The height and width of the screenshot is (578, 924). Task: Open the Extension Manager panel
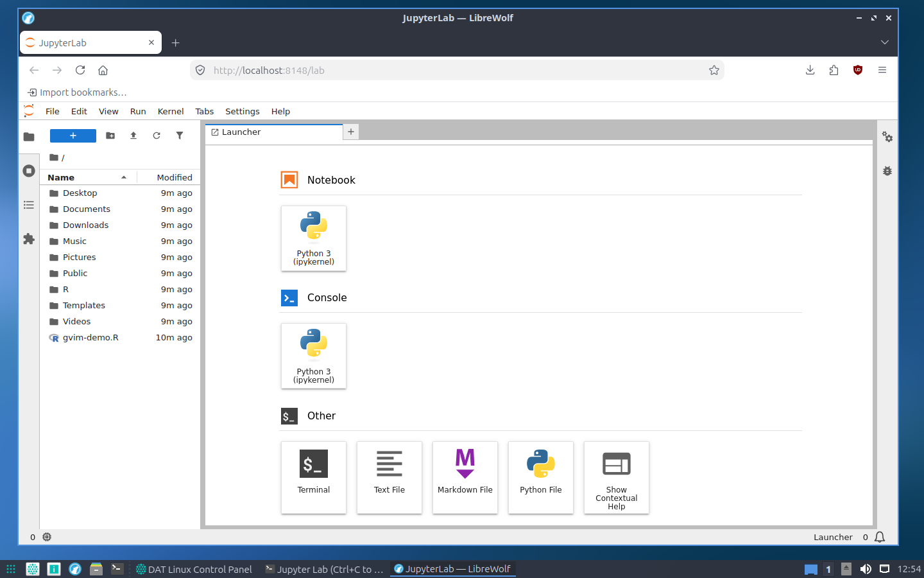click(x=29, y=239)
